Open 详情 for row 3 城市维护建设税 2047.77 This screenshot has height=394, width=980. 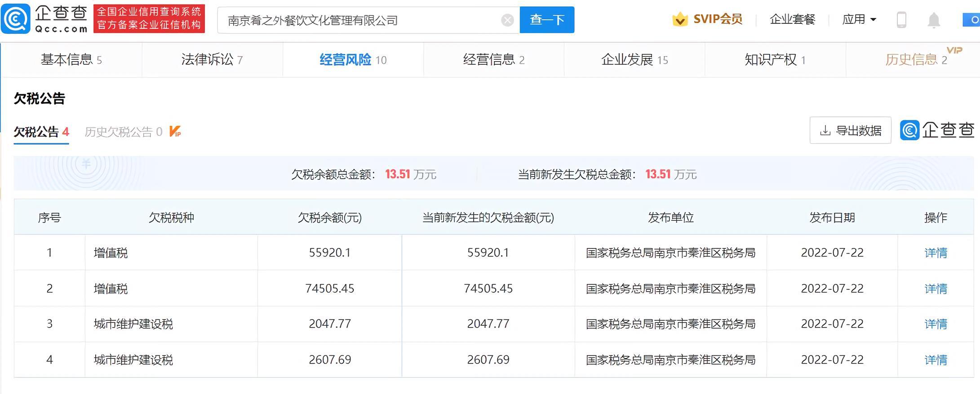(x=936, y=324)
